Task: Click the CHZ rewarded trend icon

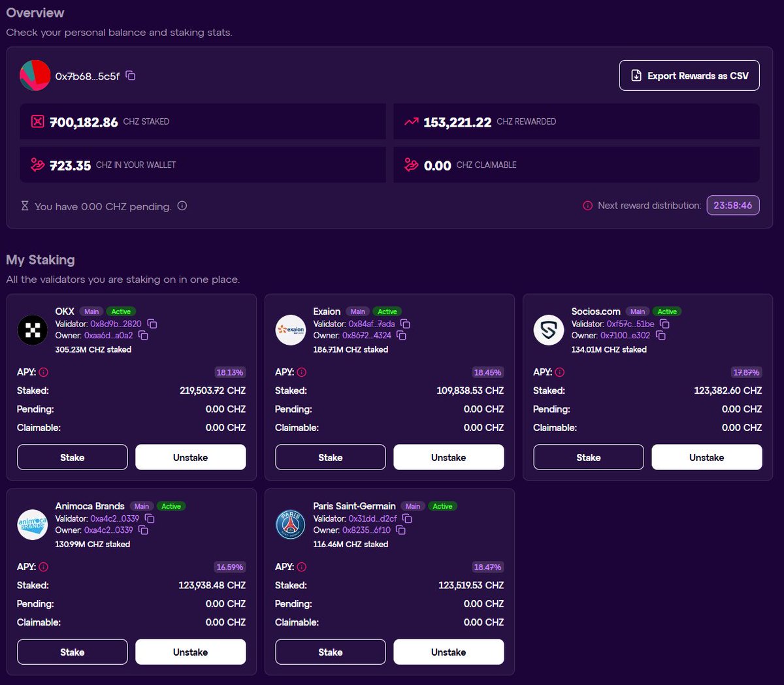Action: [411, 121]
